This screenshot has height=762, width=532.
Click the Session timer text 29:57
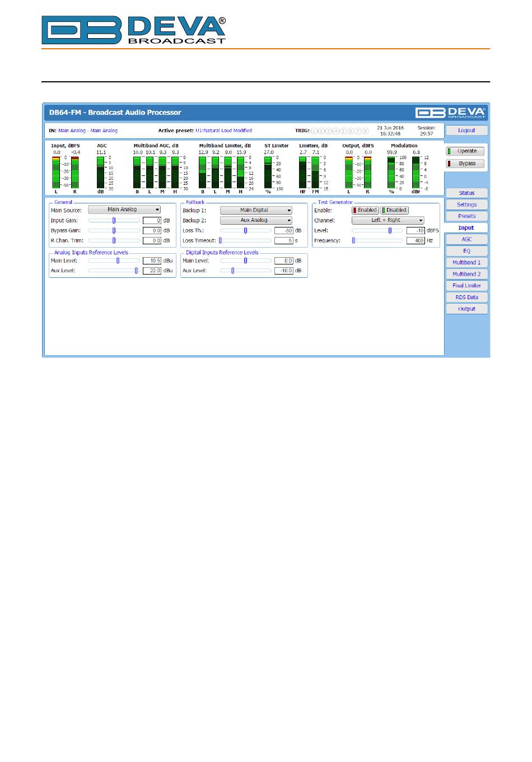click(426, 134)
